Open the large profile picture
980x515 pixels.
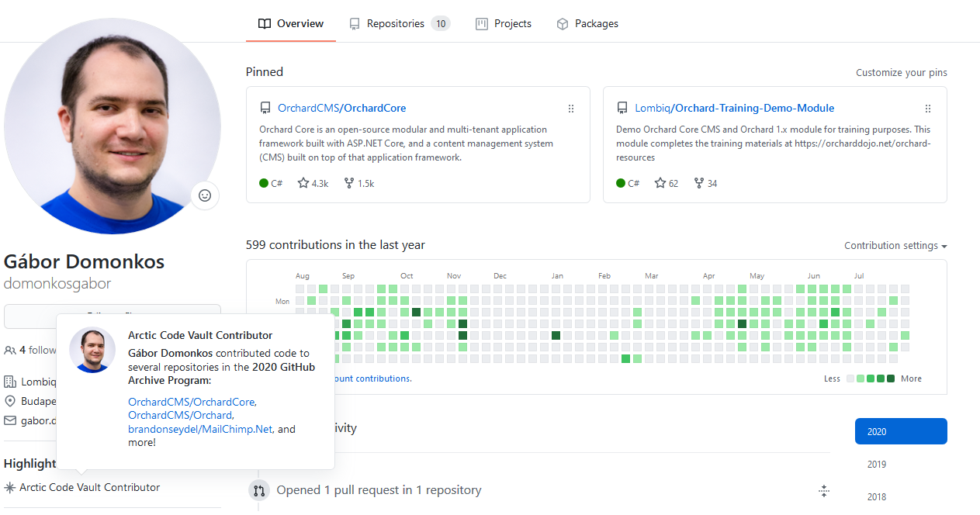pyautogui.click(x=113, y=126)
